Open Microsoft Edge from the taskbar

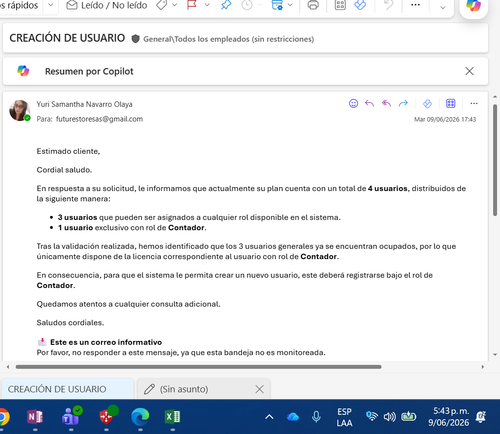[140, 417]
